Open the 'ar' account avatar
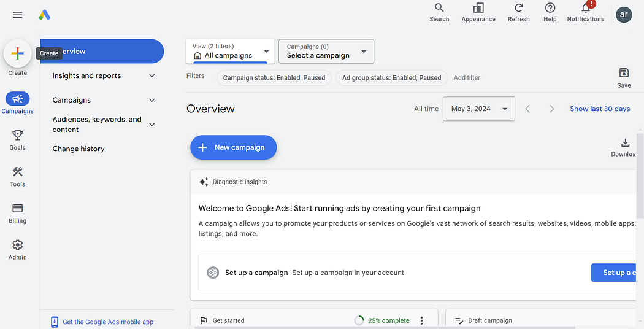644x329 pixels. (624, 15)
